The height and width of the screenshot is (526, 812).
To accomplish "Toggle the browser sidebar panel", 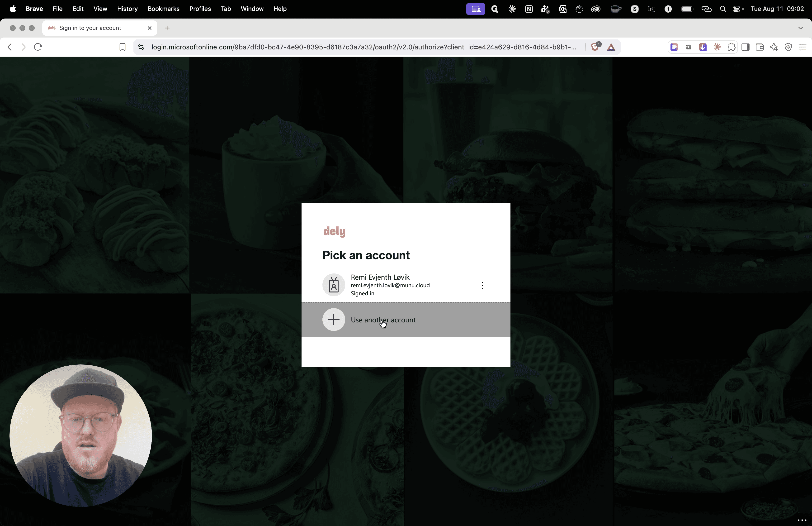I will pos(746,47).
